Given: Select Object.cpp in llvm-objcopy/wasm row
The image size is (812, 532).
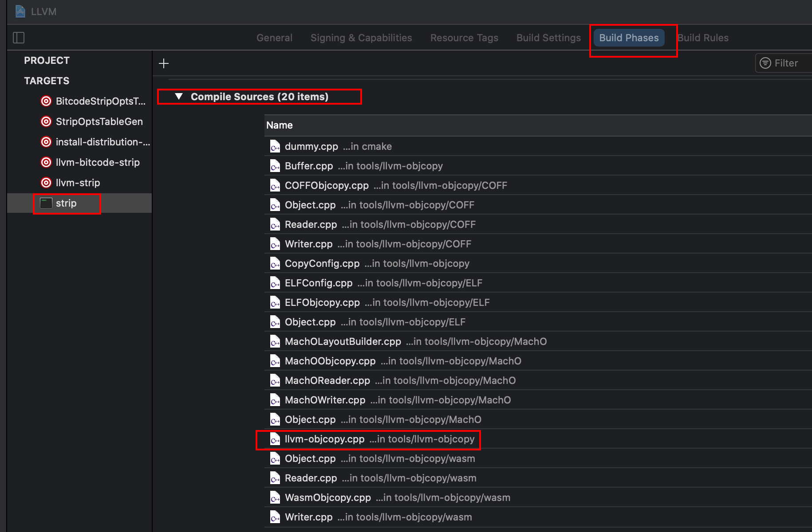Looking at the screenshot, I should click(x=538, y=458).
